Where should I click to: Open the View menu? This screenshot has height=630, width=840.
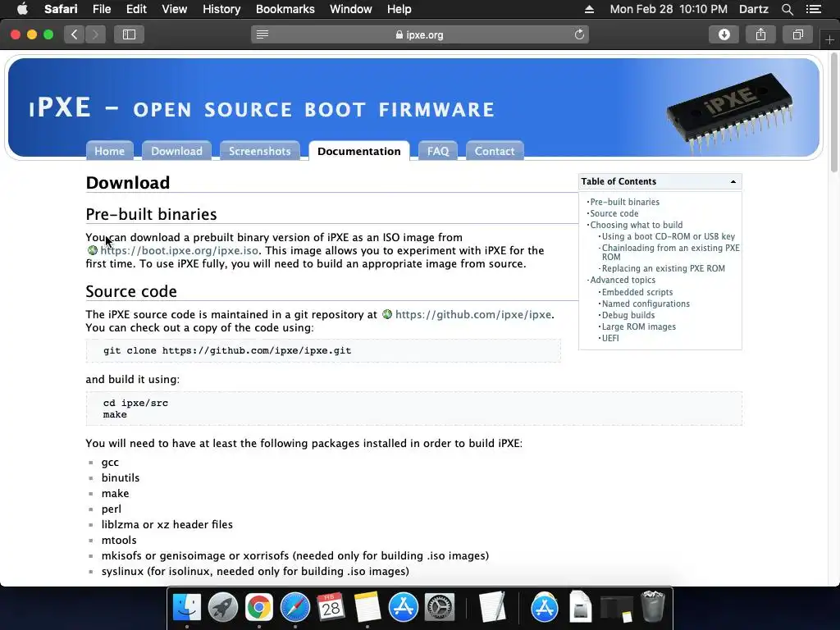(174, 9)
